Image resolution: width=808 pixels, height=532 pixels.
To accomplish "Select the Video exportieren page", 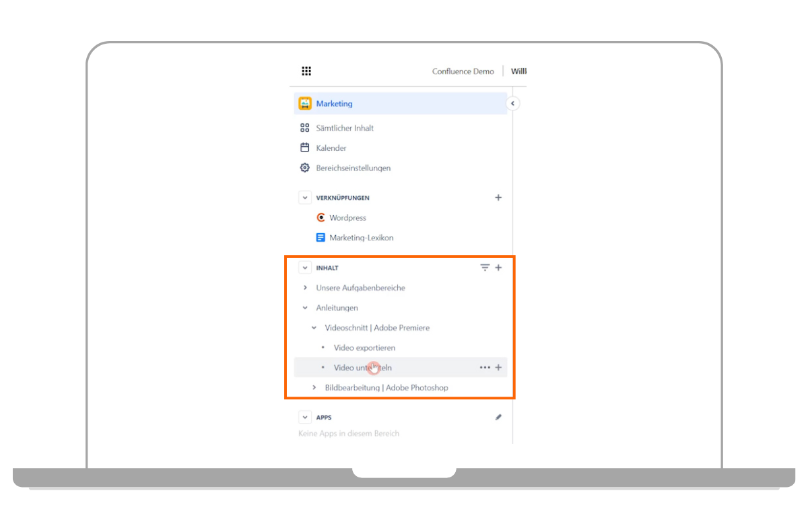I will tap(364, 348).
